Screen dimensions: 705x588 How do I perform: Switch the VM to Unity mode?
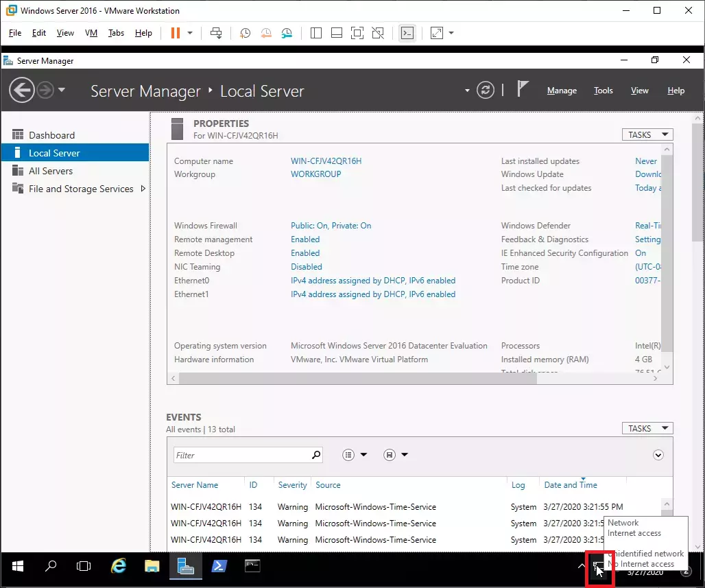click(378, 33)
